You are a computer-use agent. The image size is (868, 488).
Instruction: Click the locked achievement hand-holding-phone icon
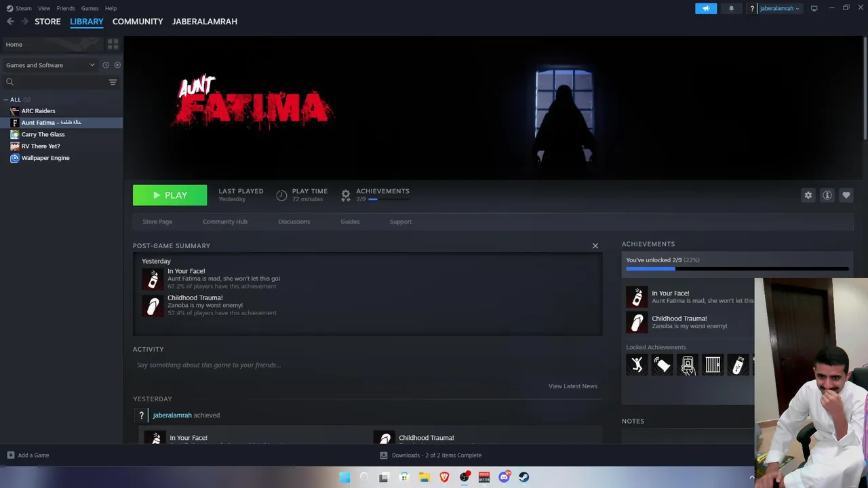pos(688,365)
